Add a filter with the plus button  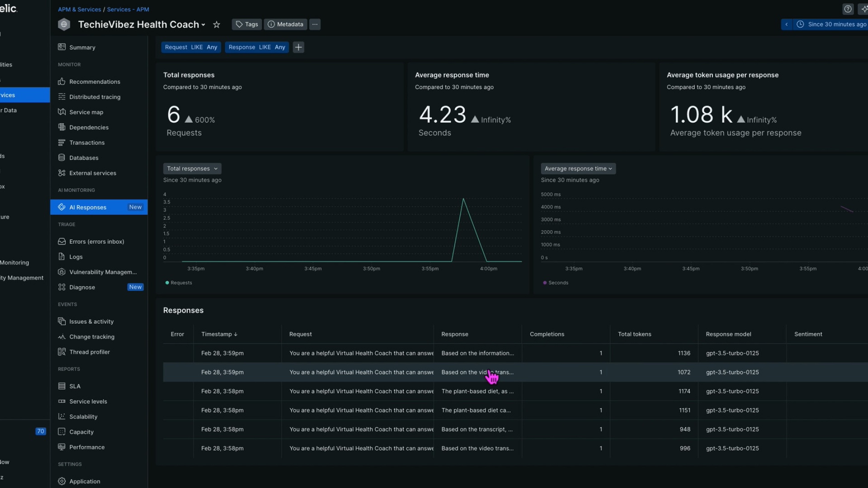click(x=298, y=47)
